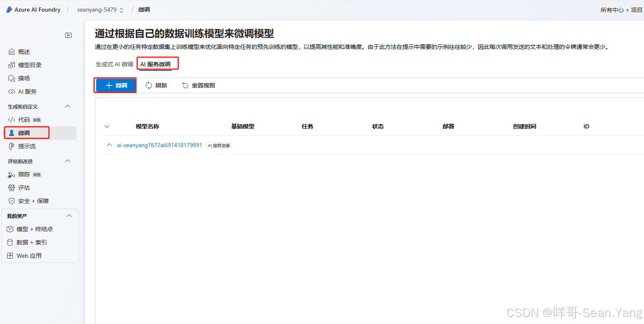Image resolution: width=644 pixels, height=324 pixels.
Task: Click the AI 服务 diamond icon
Action: pyautogui.click(x=12, y=92)
